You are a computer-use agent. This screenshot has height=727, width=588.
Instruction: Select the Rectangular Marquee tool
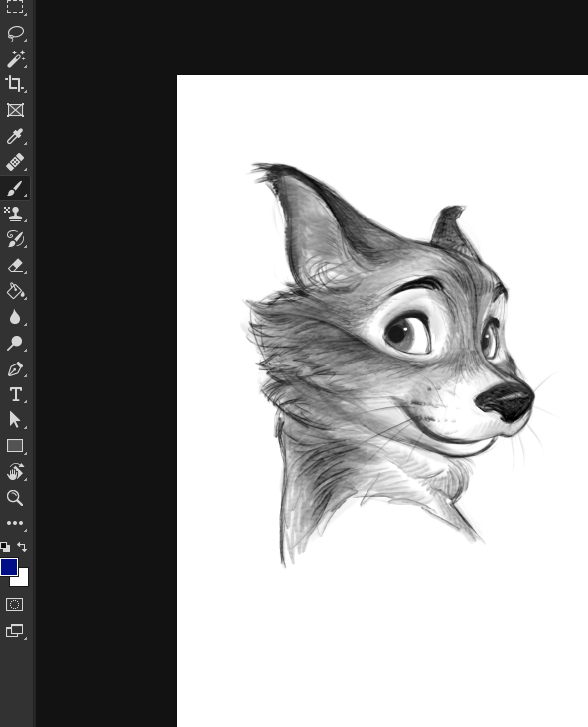point(15,7)
